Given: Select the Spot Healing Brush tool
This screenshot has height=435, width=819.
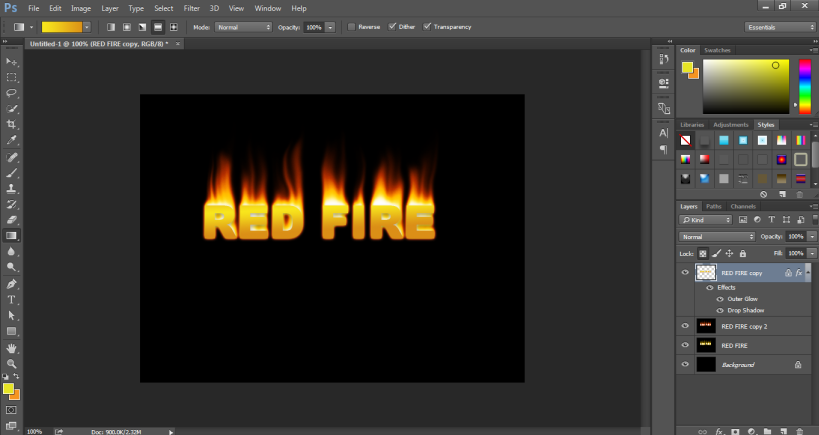Looking at the screenshot, I should coord(11,157).
